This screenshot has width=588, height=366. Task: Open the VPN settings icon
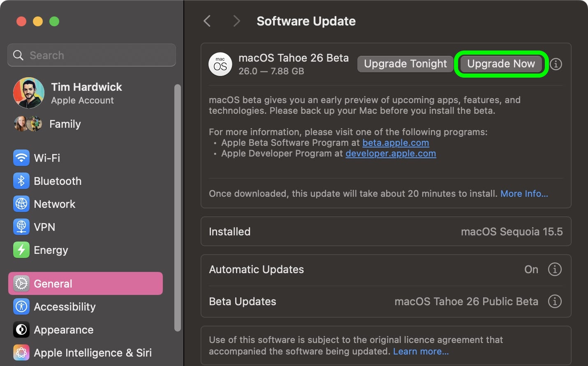(x=21, y=227)
